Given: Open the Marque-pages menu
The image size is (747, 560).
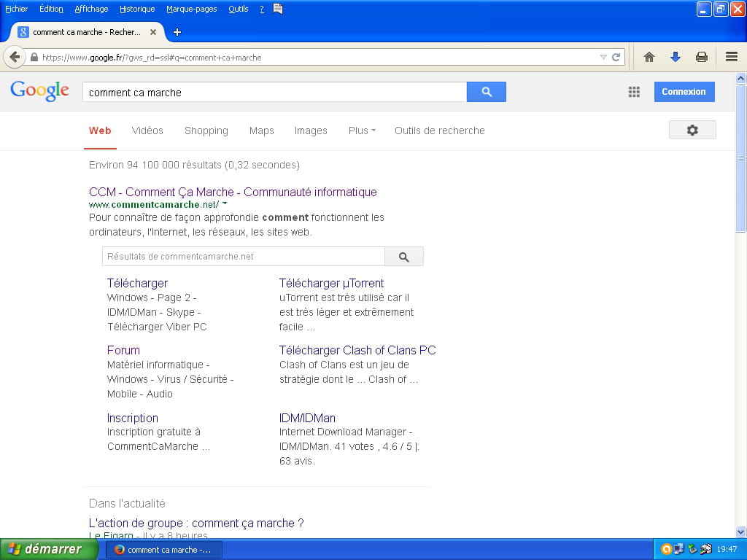Looking at the screenshot, I should point(191,9).
